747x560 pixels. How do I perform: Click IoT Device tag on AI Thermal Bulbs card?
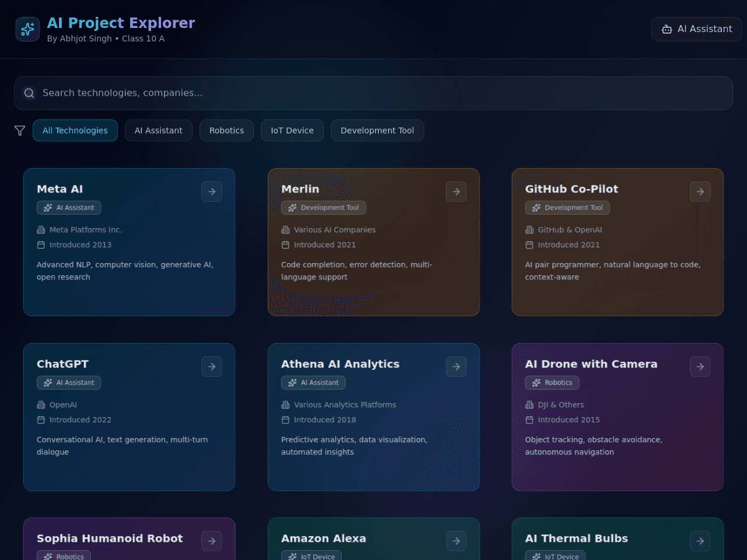(x=556, y=556)
